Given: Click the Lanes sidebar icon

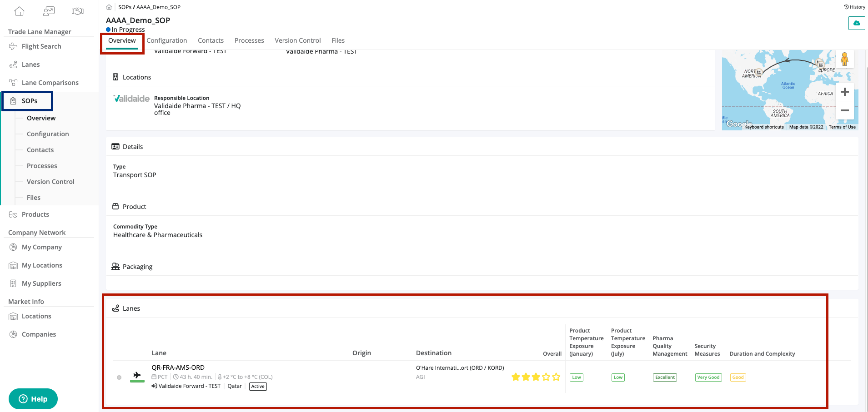Looking at the screenshot, I should (13, 65).
